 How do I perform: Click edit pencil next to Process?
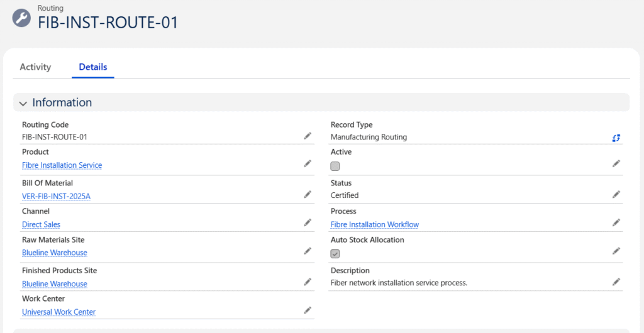click(616, 222)
